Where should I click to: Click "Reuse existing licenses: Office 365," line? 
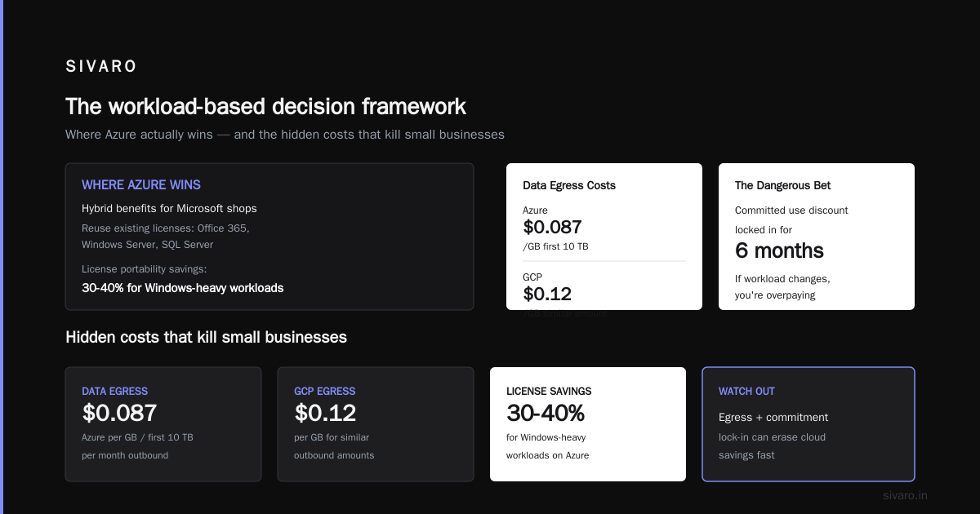click(x=166, y=228)
